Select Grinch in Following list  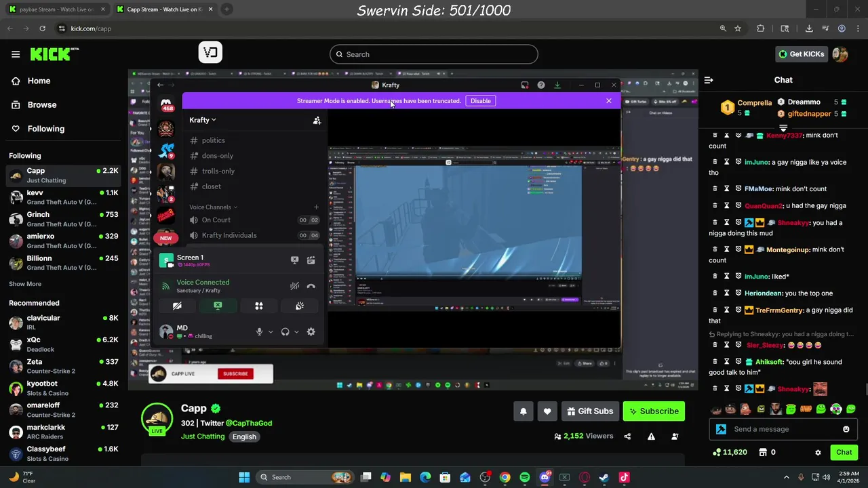tap(63, 219)
